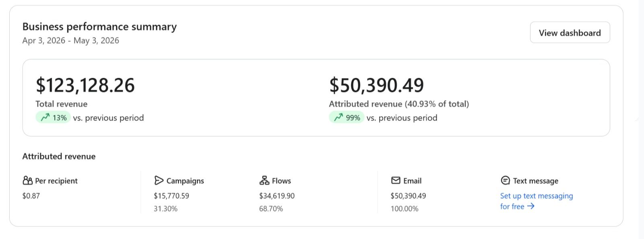The image size is (644, 239).
Task: Click the Per recipient people icon
Action: [28, 180]
